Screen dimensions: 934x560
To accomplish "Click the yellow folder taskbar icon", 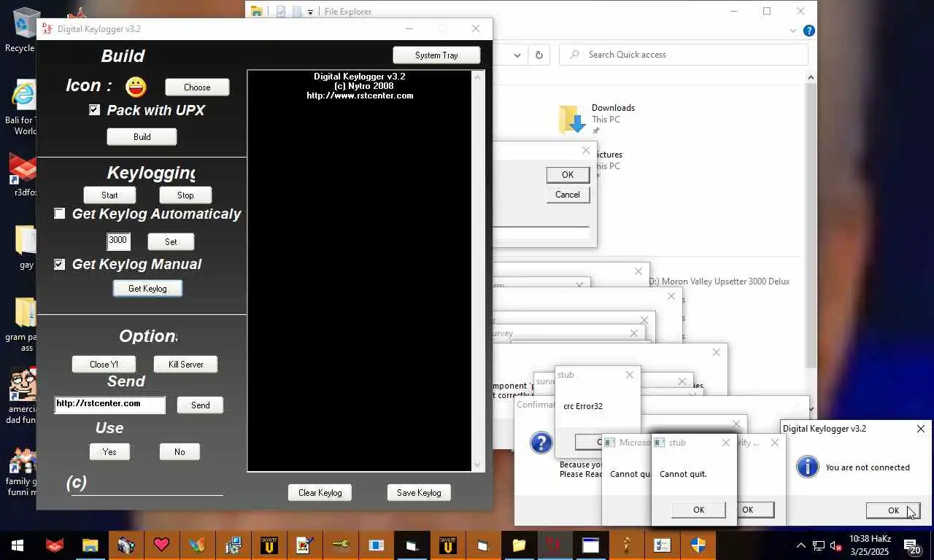I will click(x=519, y=545).
